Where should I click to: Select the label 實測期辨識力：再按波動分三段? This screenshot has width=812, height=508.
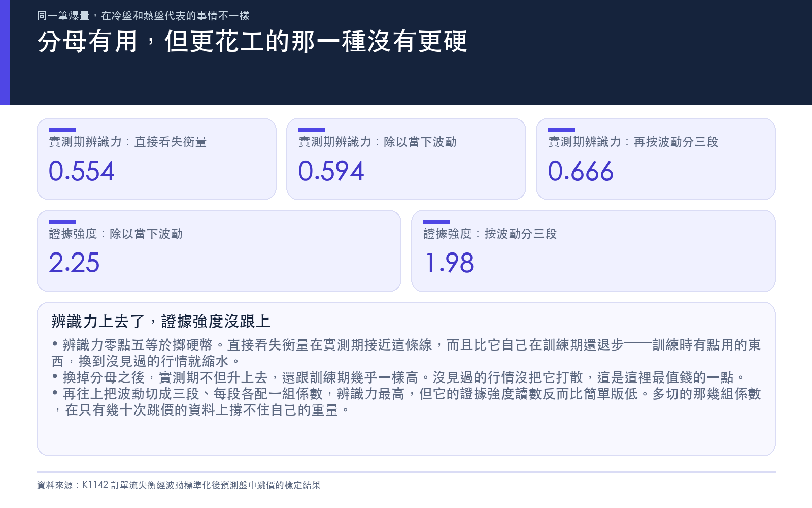click(633, 142)
